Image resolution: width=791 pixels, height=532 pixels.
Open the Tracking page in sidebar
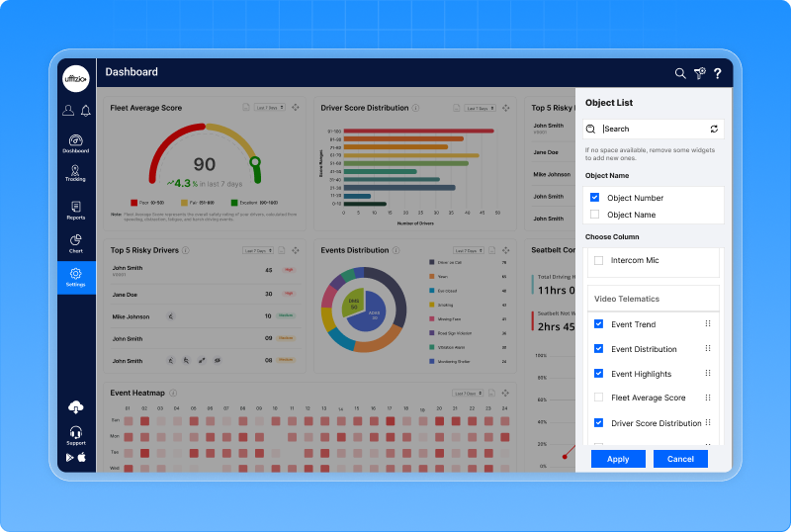click(75, 173)
